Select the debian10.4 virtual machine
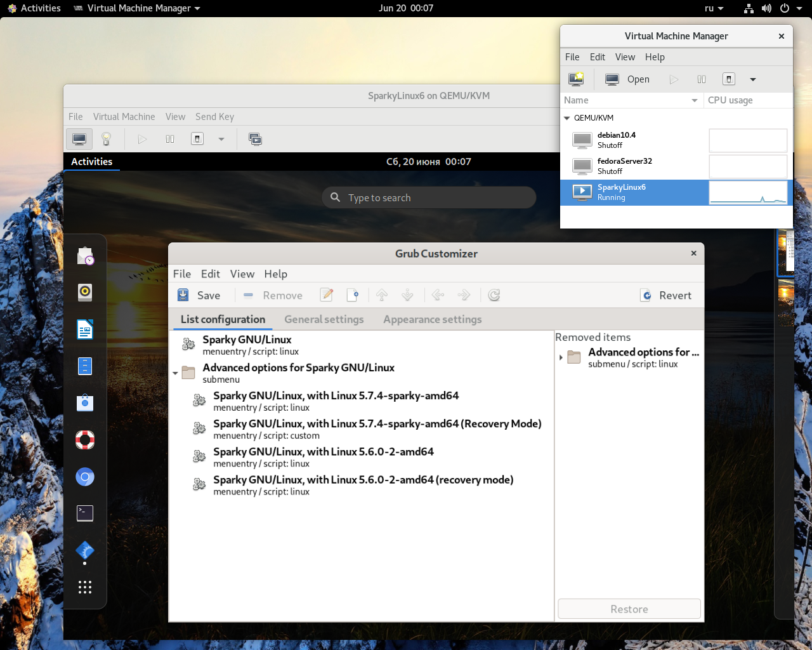Image resolution: width=812 pixels, height=650 pixels. (x=676, y=140)
